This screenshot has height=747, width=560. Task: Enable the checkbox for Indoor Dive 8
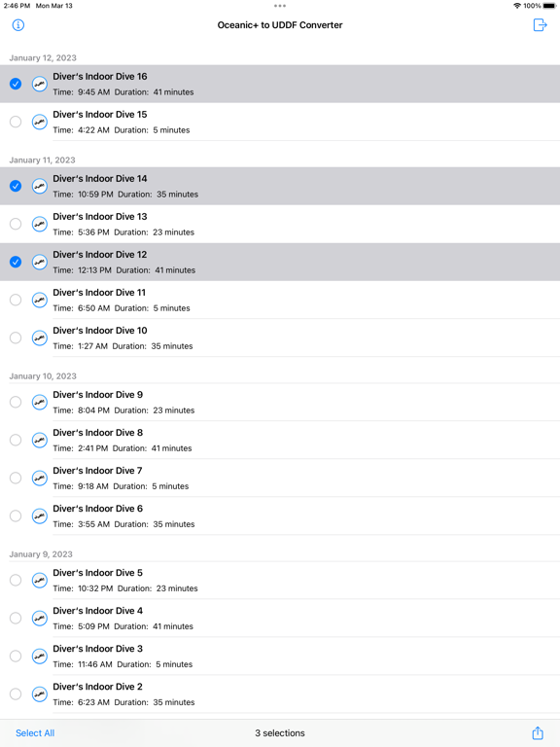click(16, 441)
